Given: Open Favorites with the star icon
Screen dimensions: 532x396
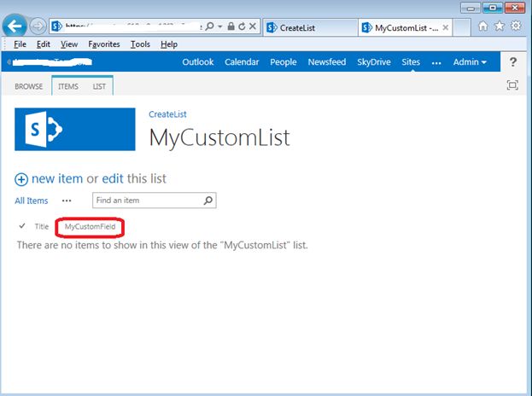Looking at the screenshot, I should (500, 26).
